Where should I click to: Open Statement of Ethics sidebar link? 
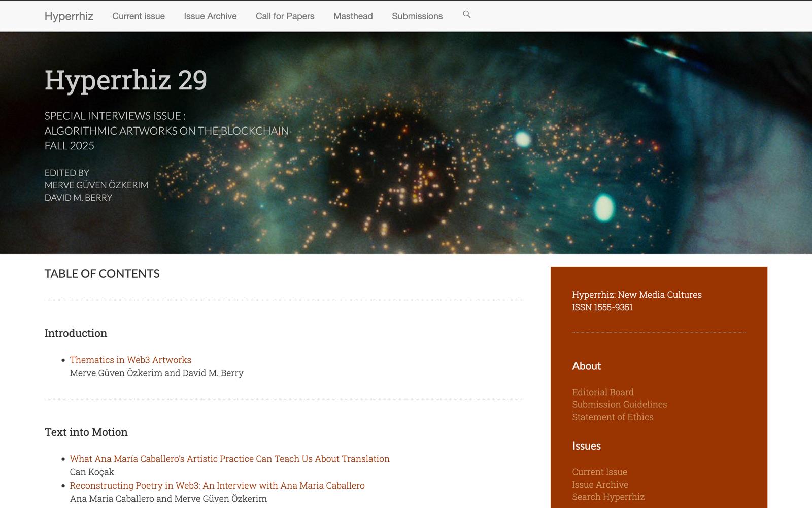pyautogui.click(x=613, y=417)
